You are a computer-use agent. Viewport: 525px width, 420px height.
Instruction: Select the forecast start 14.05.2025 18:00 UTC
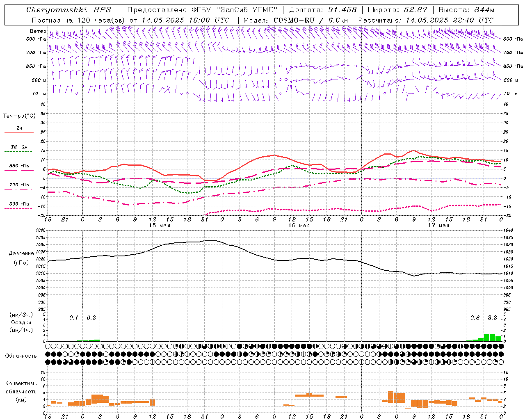tap(185, 20)
